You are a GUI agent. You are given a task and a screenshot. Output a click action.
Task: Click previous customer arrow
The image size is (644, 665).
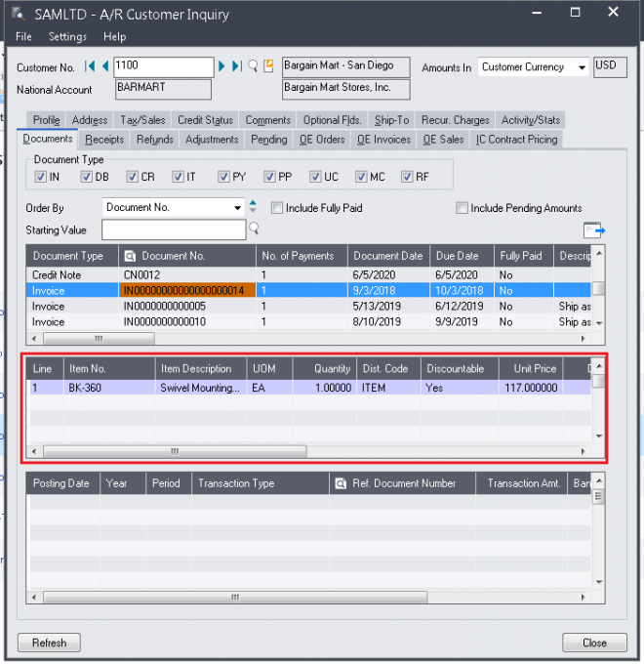104,66
